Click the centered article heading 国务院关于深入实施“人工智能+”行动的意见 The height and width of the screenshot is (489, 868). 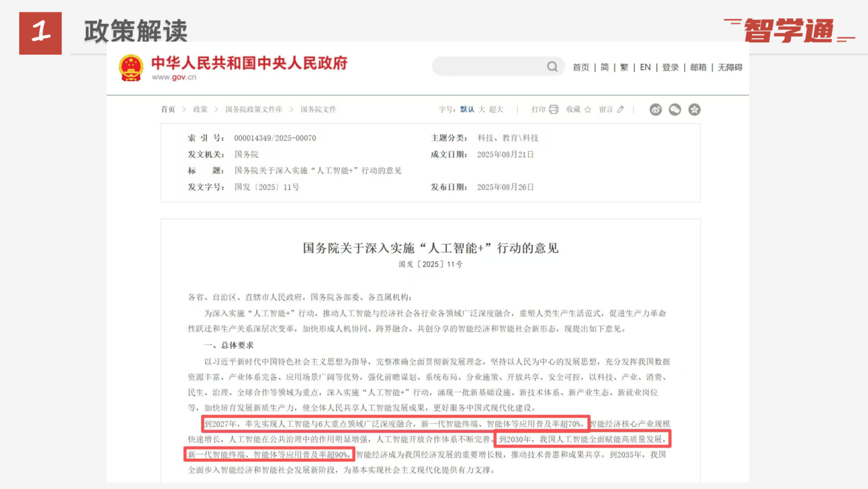tap(431, 248)
